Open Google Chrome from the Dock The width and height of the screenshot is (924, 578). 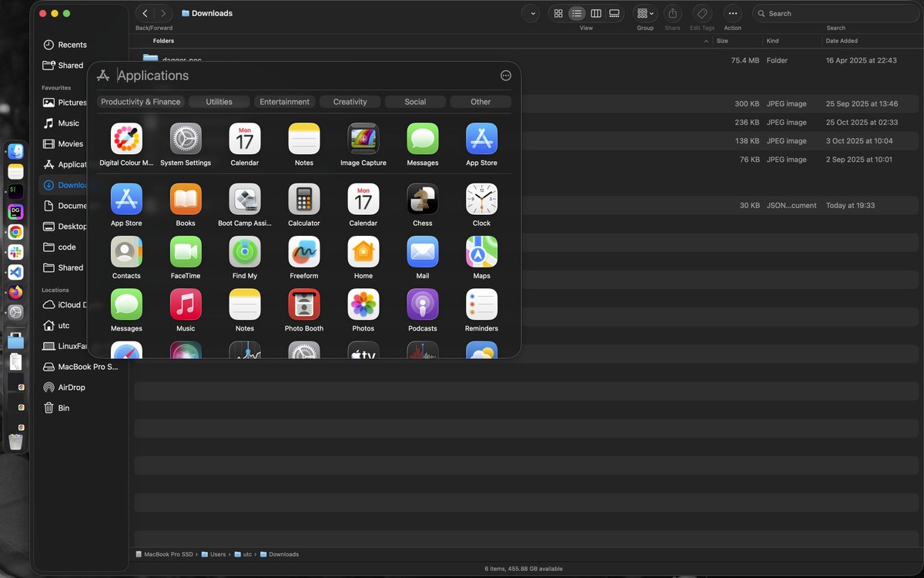pos(15,232)
